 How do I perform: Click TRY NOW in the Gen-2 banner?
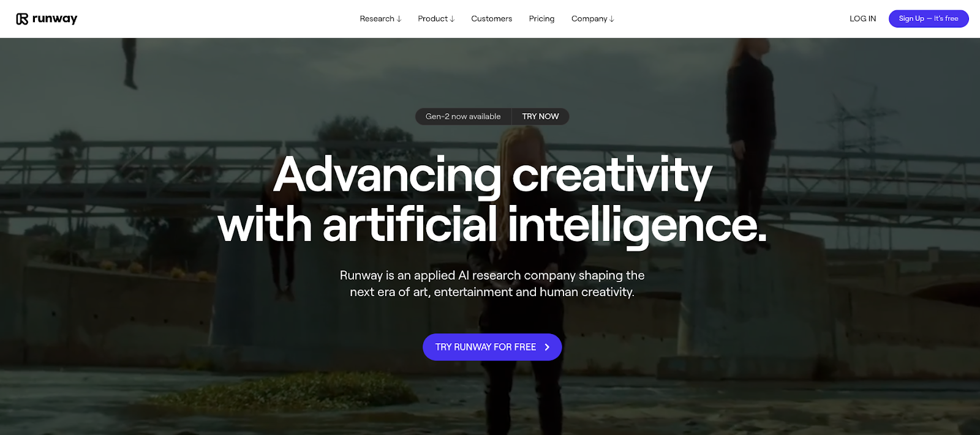click(x=540, y=116)
